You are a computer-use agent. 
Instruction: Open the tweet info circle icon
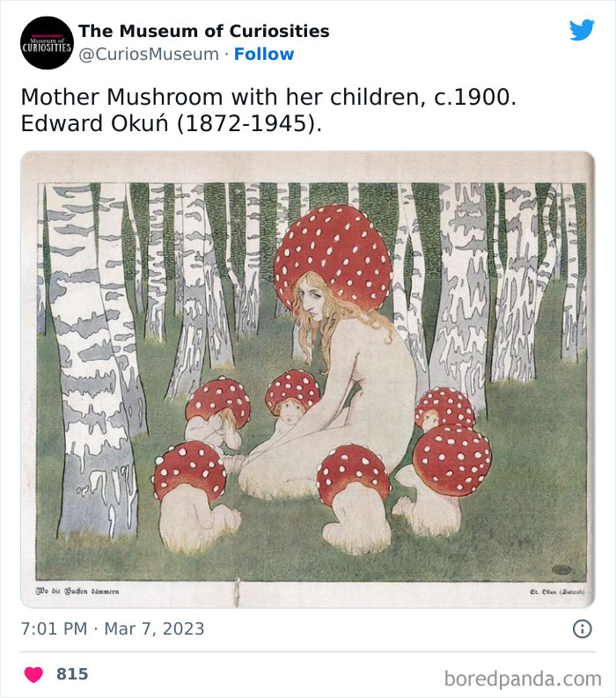[x=582, y=628]
